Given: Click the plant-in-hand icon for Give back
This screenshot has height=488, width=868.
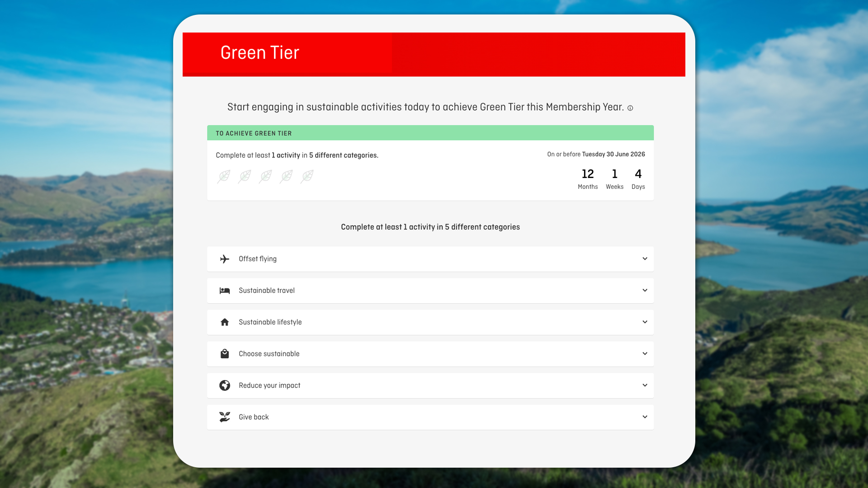Looking at the screenshot, I should (x=225, y=417).
